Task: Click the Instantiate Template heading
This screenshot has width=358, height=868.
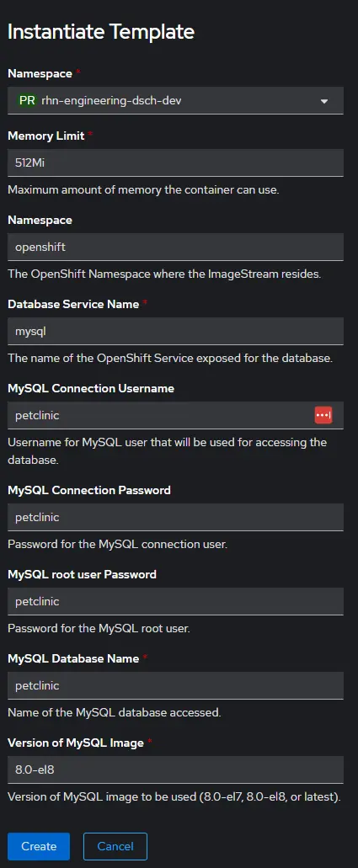Action: [101, 31]
